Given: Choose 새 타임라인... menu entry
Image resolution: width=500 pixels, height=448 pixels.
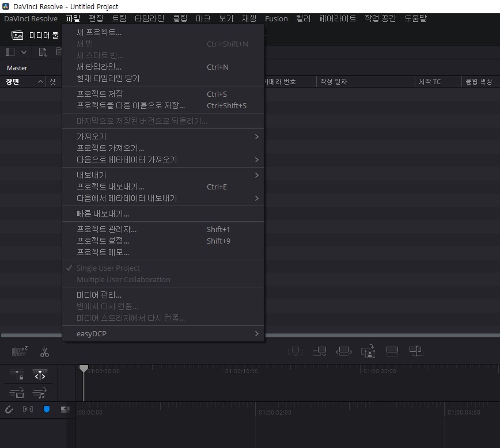Looking at the screenshot, I should click(163, 67).
